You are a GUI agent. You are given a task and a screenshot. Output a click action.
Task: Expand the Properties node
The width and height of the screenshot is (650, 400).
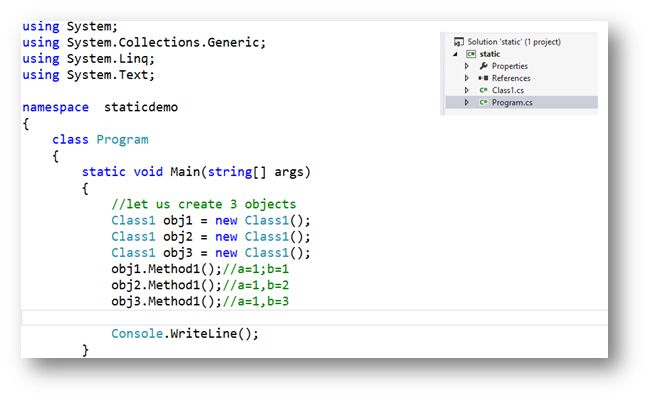(x=467, y=66)
